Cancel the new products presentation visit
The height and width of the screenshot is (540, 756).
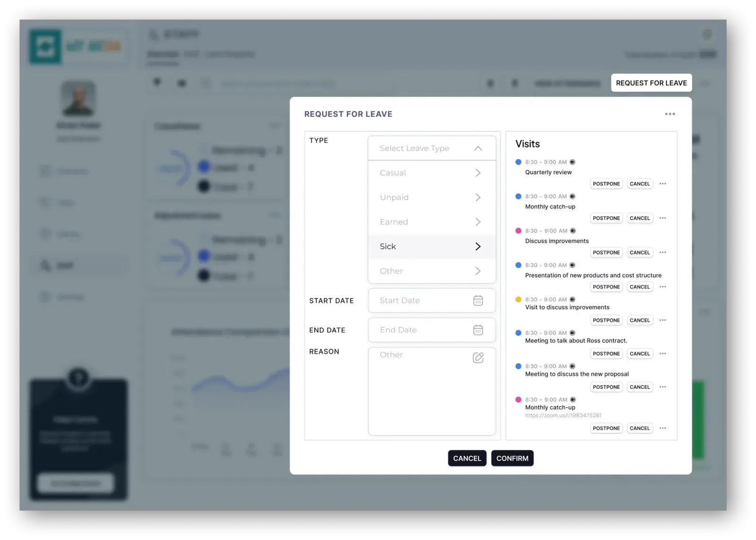pos(640,287)
